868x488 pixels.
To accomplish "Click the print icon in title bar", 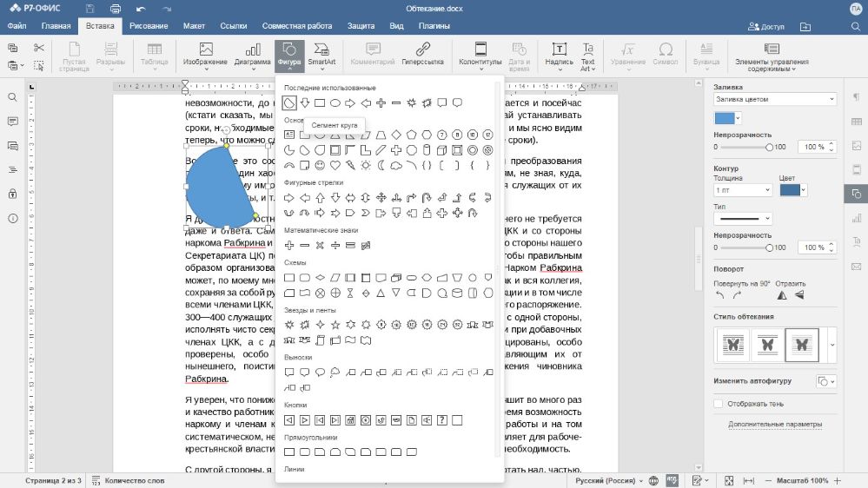I will pyautogui.click(x=116, y=8).
